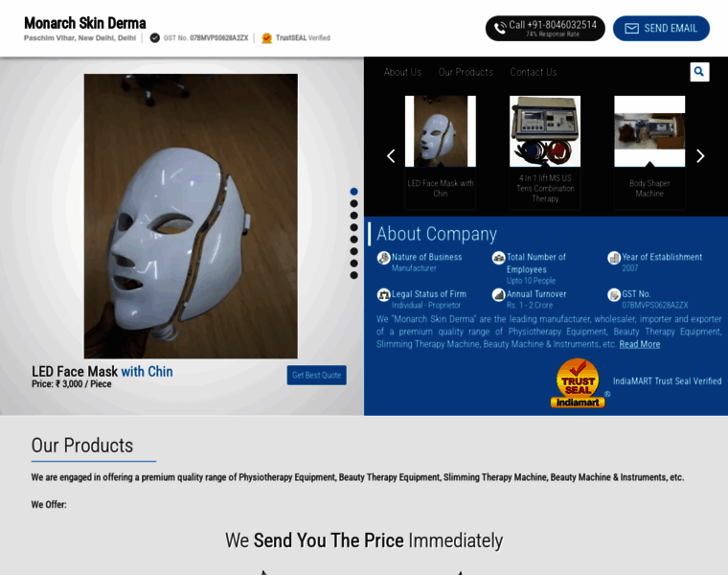This screenshot has height=575, width=728.
Task: Select the fourth slide indicator dot
Action: [x=353, y=227]
